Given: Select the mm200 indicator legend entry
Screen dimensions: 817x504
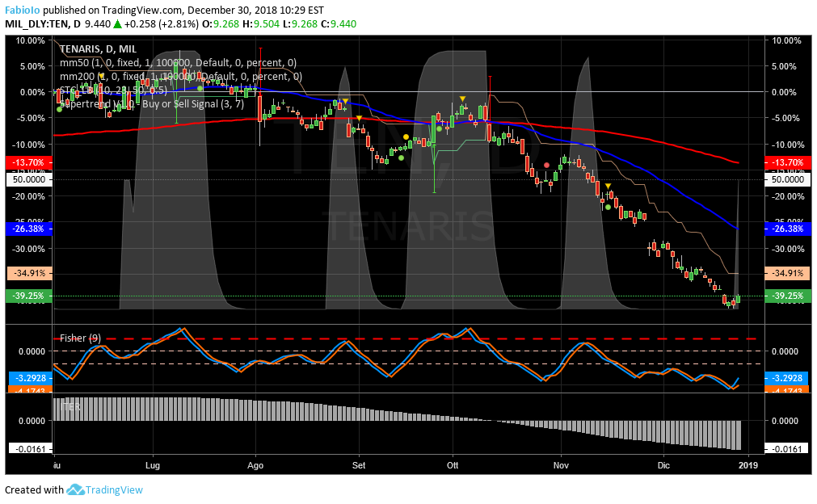Looking at the screenshot, I should tap(181, 77).
